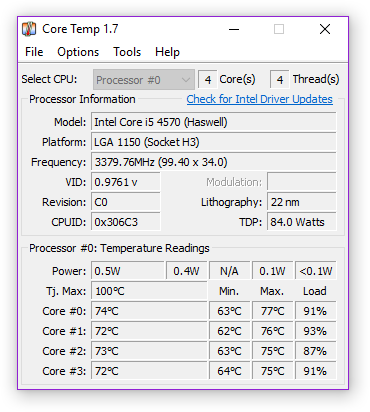The width and height of the screenshot is (370, 412).
Task: Open the Help menu
Action: (x=167, y=52)
